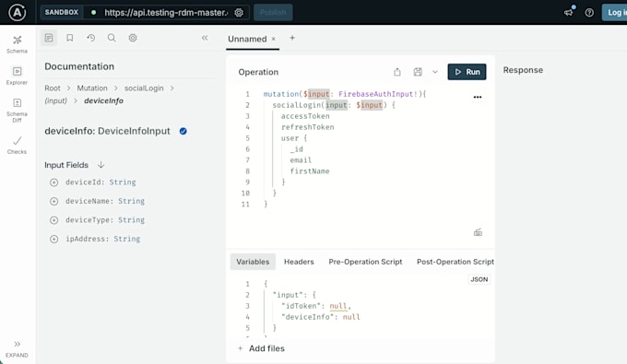
Task: Run the operation
Action: 467,72
